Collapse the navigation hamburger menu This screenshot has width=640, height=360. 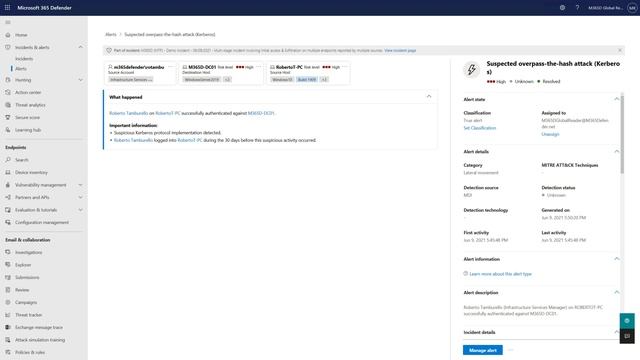[8, 22]
